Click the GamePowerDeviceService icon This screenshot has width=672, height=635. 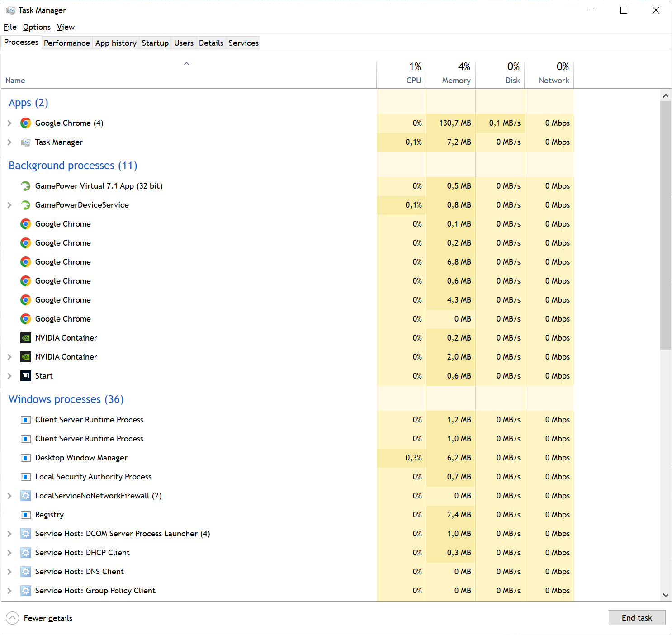pos(26,205)
